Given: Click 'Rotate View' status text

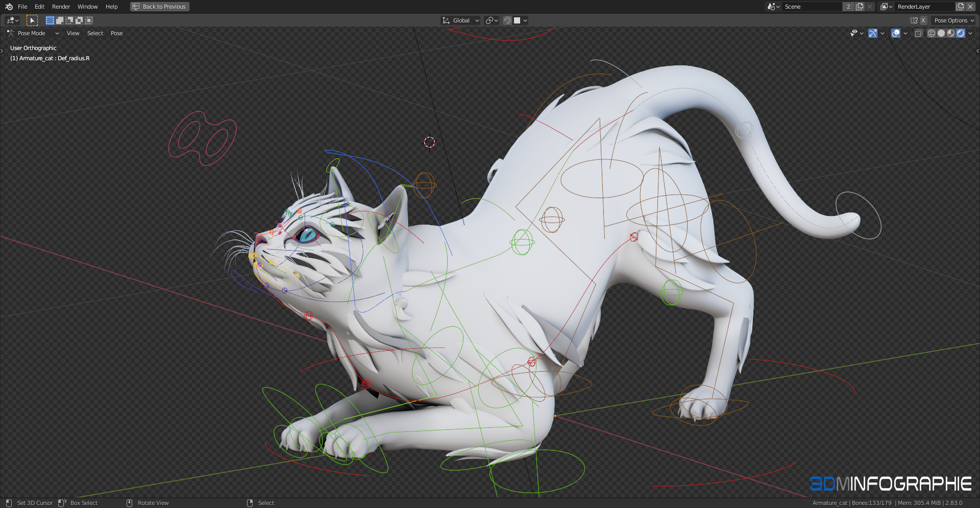Looking at the screenshot, I should coord(153,503).
